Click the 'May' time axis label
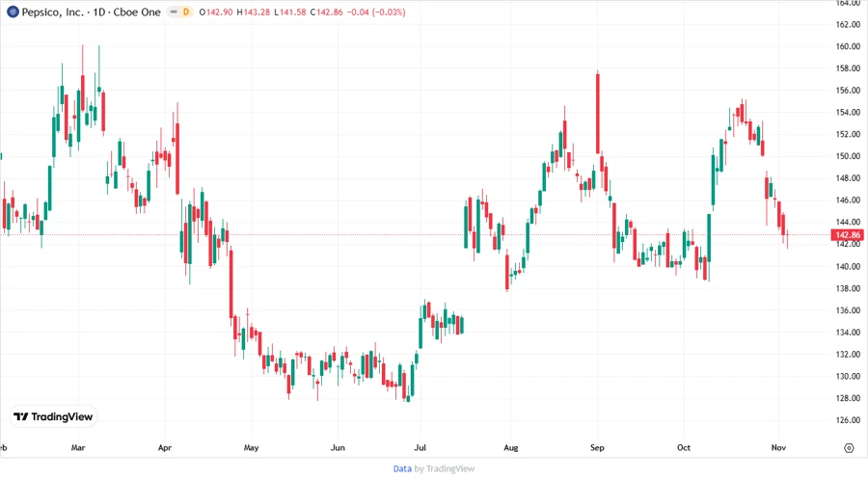The image size is (868, 480). (x=252, y=448)
